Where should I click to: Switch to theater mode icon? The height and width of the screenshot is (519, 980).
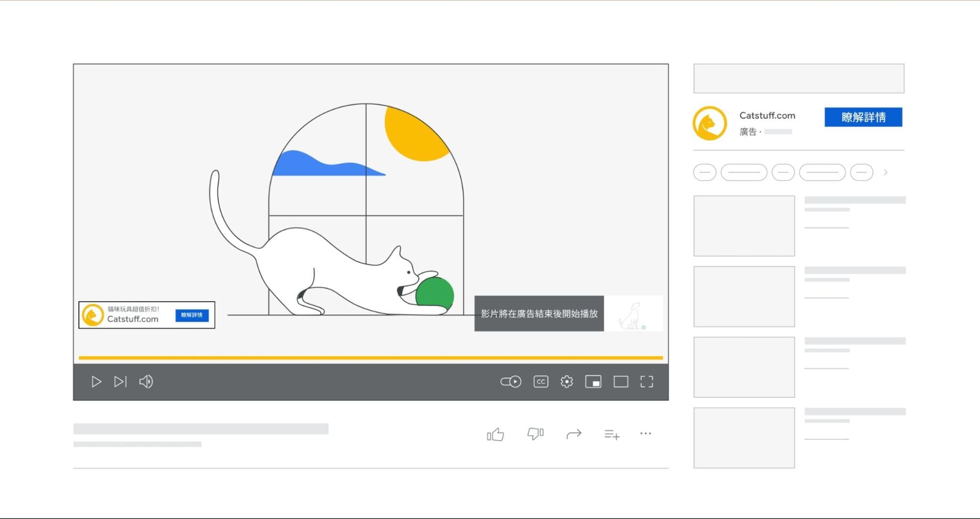[621, 381]
